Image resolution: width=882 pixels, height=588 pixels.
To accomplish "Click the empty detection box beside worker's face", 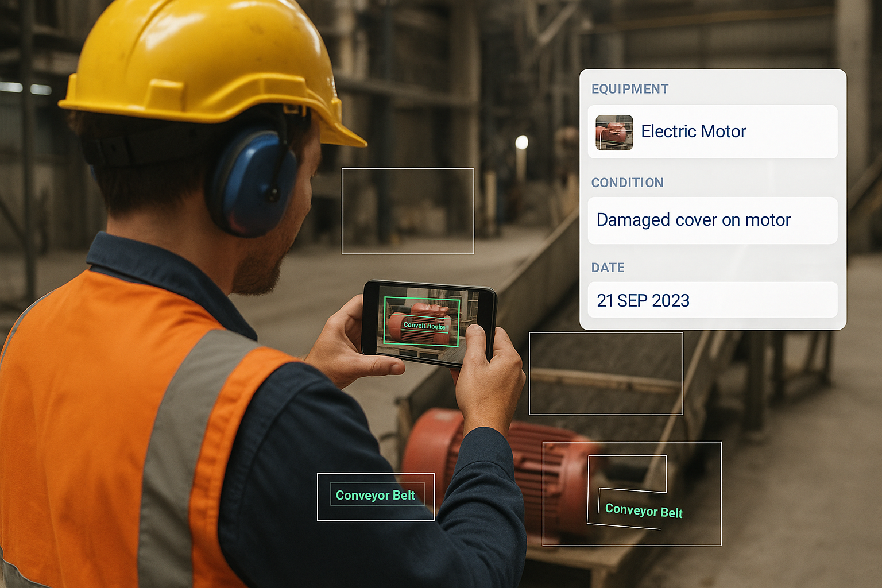I will pos(408,211).
